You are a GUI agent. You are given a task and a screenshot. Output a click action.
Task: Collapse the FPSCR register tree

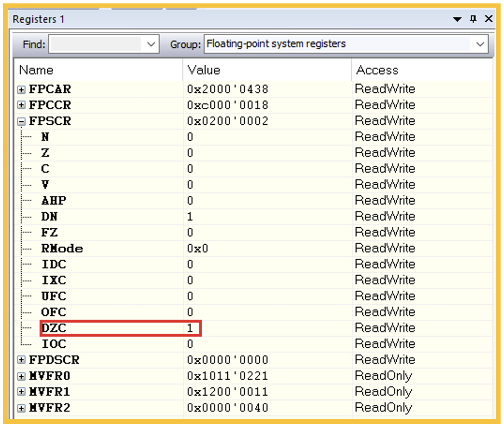(x=21, y=121)
